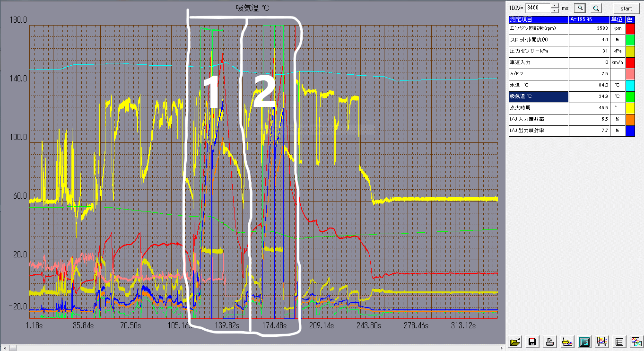Print the graph using the printer icon
This screenshot has height=351, width=644.
click(549, 342)
